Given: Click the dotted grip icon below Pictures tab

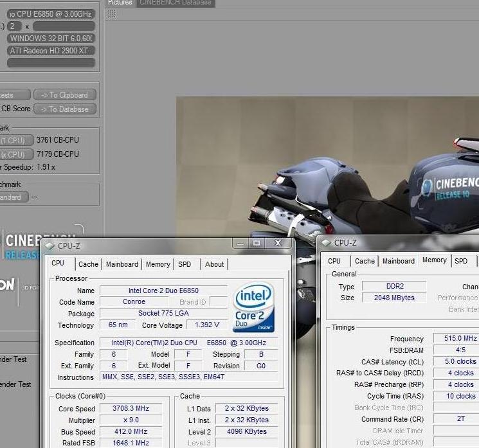Looking at the screenshot, I should pos(112,14).
